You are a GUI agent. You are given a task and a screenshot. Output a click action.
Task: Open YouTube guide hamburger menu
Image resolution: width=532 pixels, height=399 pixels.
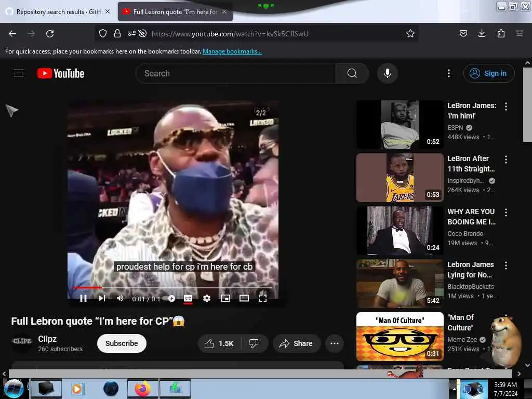coord(19,73)
